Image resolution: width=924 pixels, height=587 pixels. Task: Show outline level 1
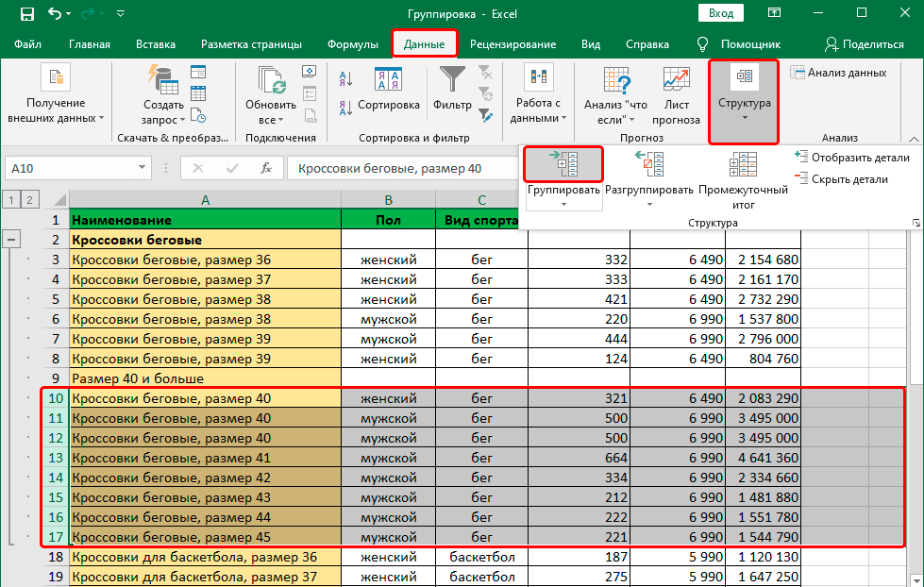point(10,199)
